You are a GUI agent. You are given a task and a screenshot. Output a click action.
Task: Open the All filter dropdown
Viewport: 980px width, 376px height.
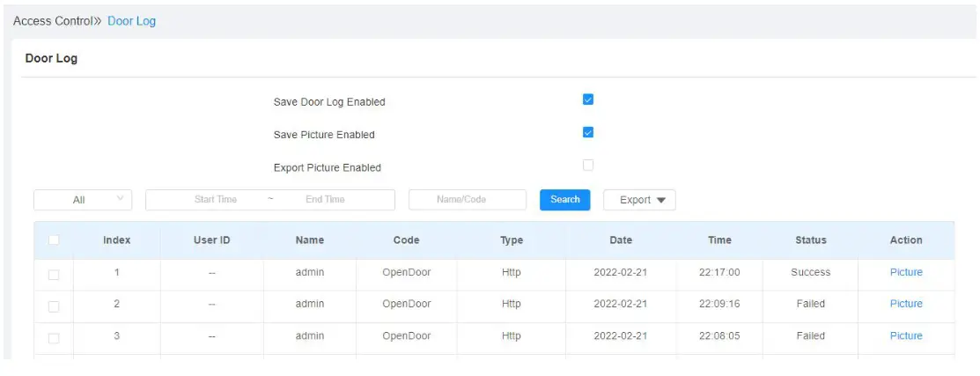[83, 200]
